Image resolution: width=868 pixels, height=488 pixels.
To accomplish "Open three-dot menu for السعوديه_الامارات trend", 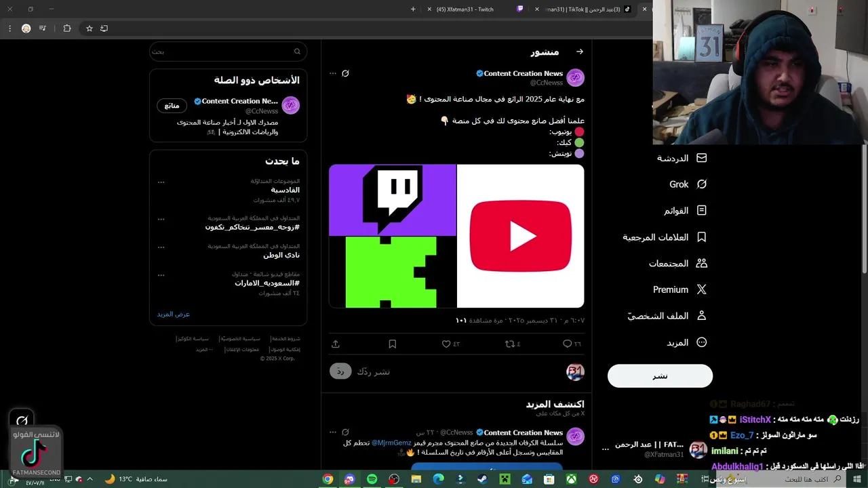I will [x=161, y=274].
